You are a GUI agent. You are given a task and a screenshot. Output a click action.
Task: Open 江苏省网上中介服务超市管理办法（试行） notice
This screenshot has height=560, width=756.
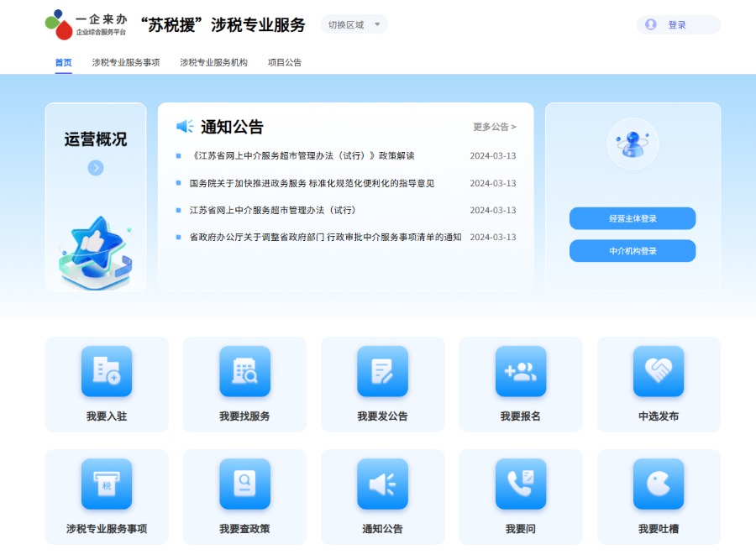coord(272,210)
